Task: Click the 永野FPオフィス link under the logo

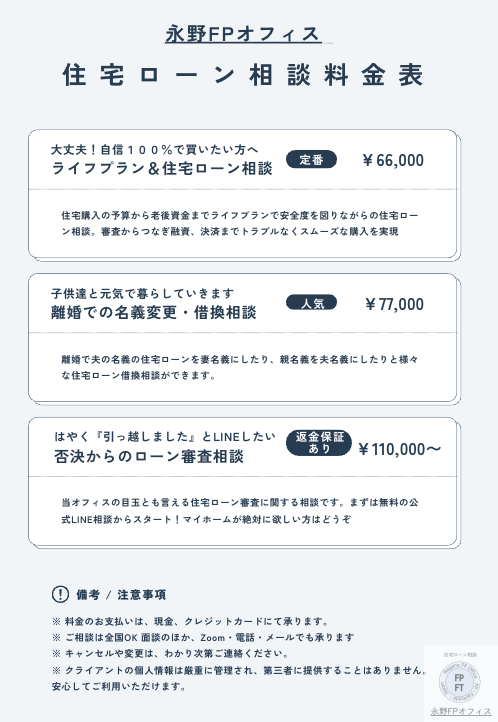Action: click(x=461, y=711)
